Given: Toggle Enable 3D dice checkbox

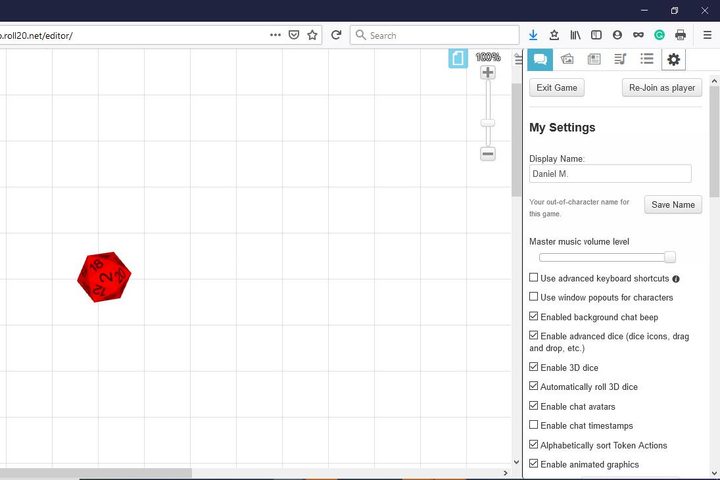Looking at the screenshot, I should 534,367.
